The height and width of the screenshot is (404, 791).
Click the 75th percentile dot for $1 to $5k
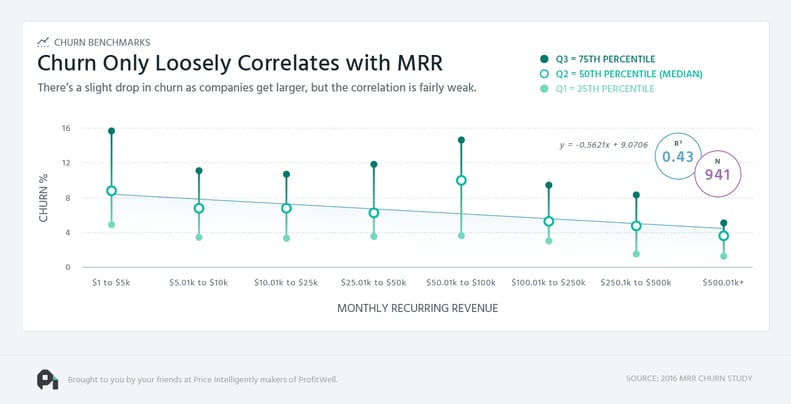pos(111,131)
